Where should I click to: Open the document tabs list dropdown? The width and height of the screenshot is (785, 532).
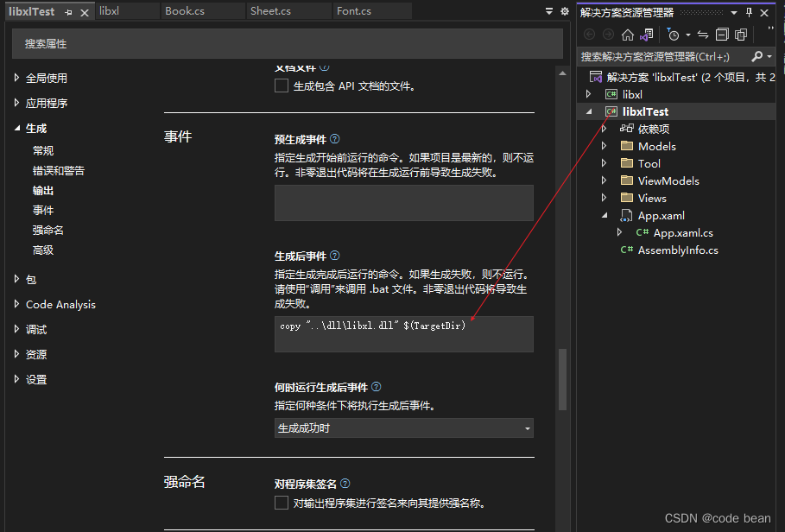[549, 11]
